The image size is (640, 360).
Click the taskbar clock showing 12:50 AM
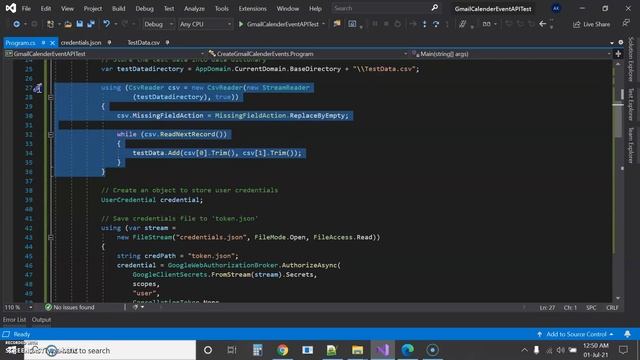point(596,350)
